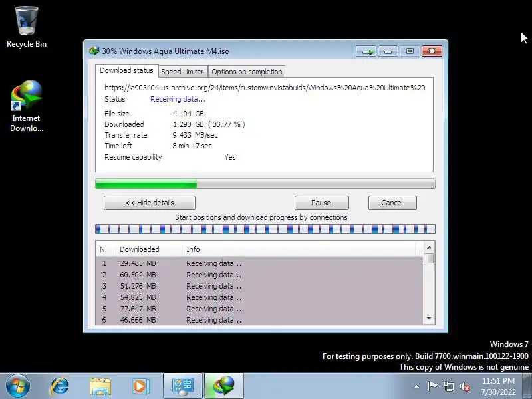Open Windows Explorer folder in taskbar
This screenshot has width=532, height=399.
click(x=100, y=386)
